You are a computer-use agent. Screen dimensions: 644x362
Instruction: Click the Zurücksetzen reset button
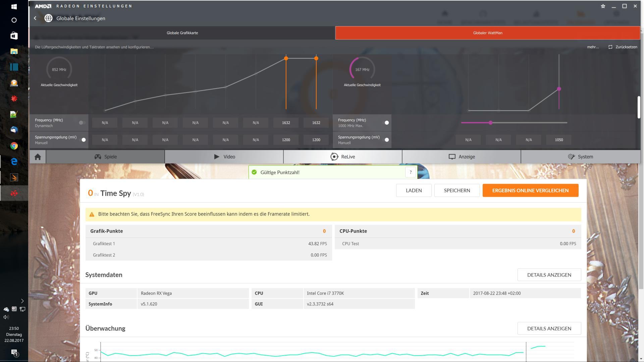623,47
